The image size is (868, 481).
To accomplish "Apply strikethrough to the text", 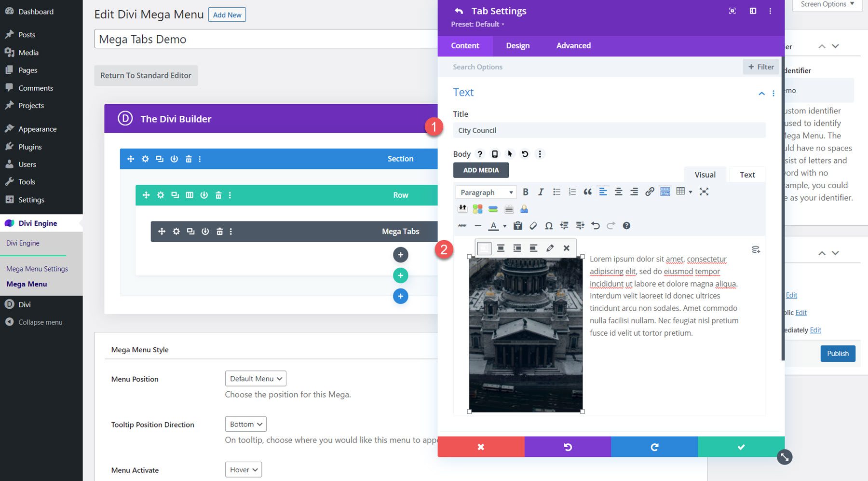I will click(462, 225).
